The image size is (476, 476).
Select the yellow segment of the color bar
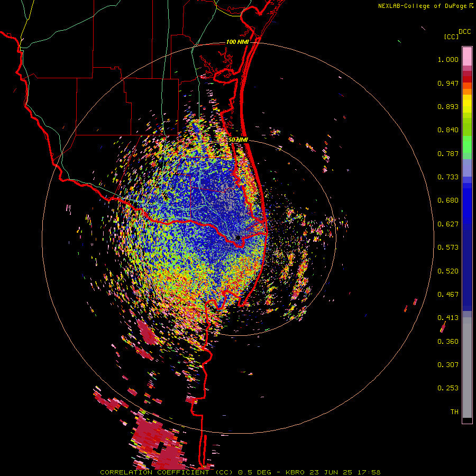point(467,104)
